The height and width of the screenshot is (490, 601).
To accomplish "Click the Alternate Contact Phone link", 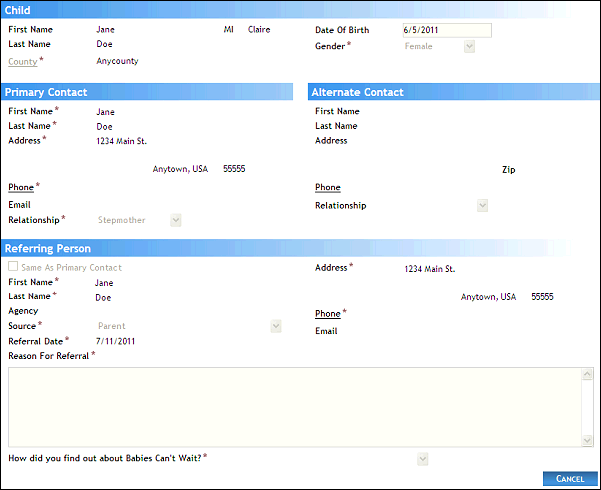I will [327, 188].
